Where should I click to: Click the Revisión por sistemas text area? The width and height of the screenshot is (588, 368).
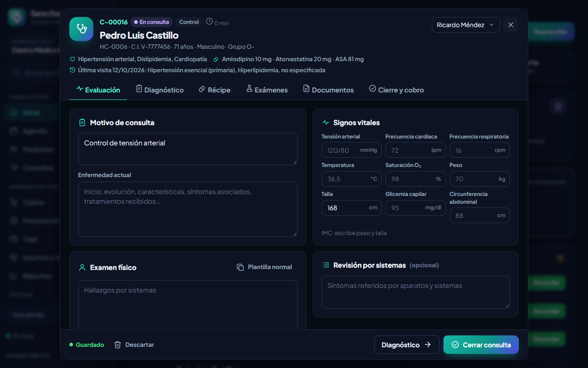point(416,292)
